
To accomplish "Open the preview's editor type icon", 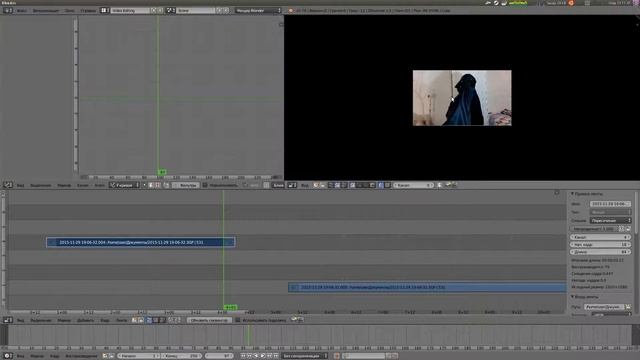I will [292, 185].
